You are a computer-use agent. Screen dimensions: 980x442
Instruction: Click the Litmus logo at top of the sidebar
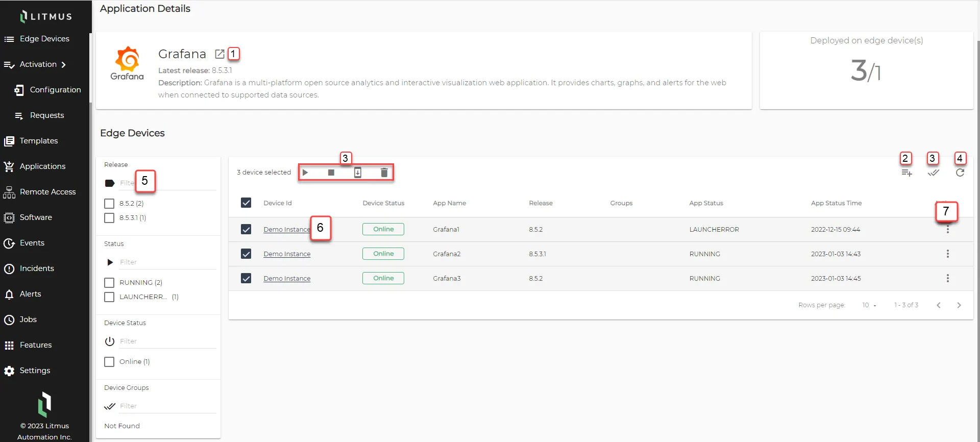46,16
